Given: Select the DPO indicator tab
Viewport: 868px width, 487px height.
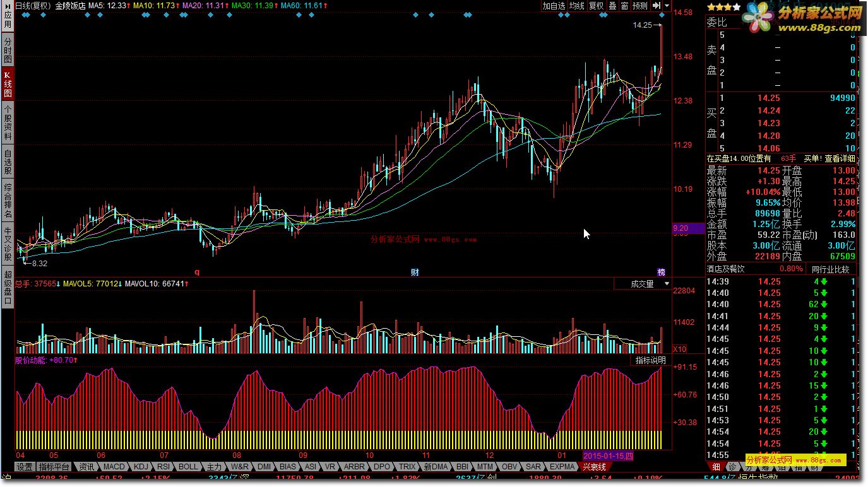Looking at the screenshot, I should click(382, 467).
